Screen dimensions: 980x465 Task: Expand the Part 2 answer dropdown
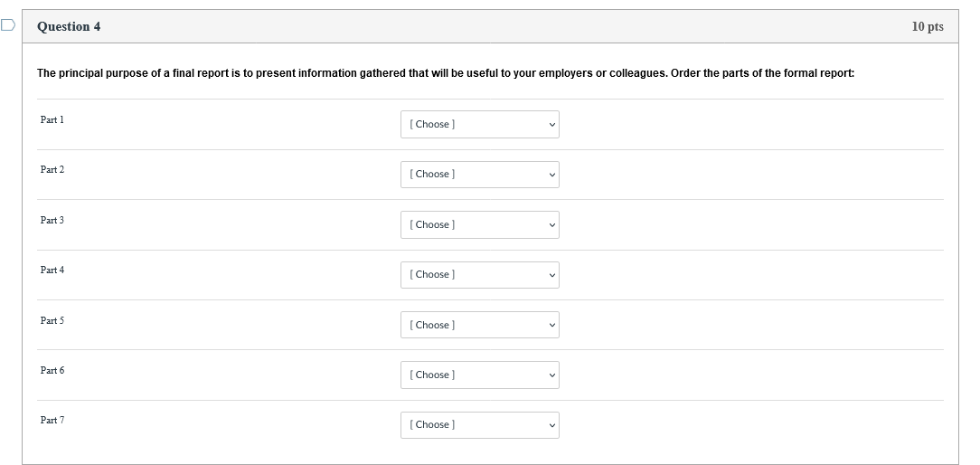tap(479, 175)
